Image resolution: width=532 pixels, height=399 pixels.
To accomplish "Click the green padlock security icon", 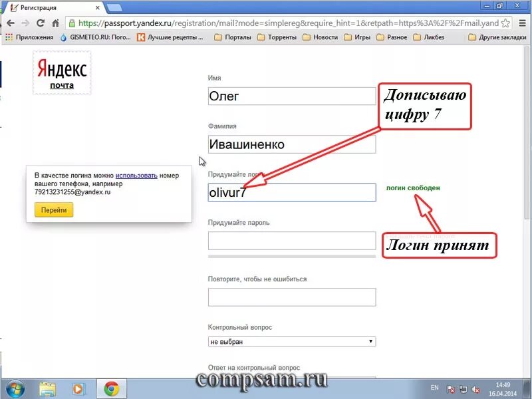I will pyautogui.click(x=72, y=23).
